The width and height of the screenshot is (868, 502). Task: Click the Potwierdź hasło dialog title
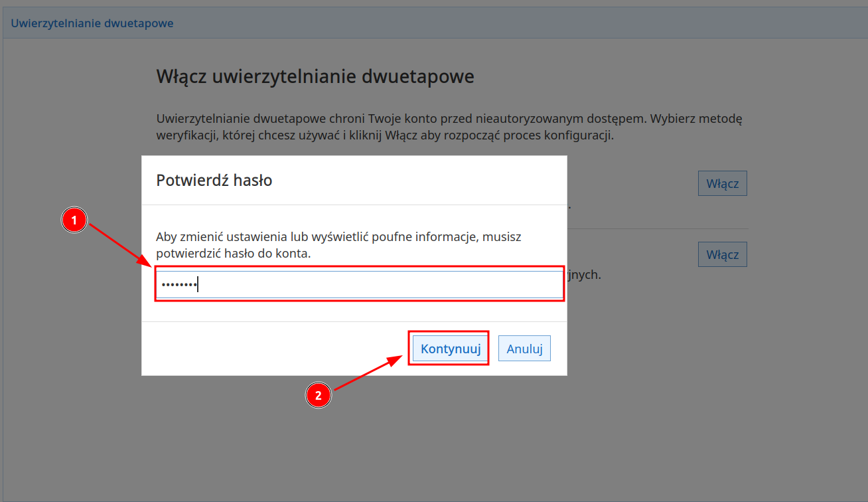[214, 180]
